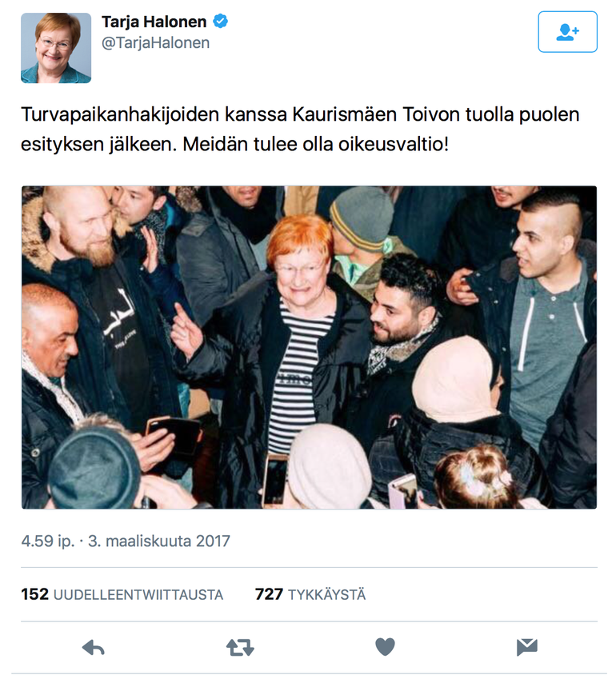View the 727 tykkäystä list
Screen dimensions: 616x679
click(x=310, y=594)
